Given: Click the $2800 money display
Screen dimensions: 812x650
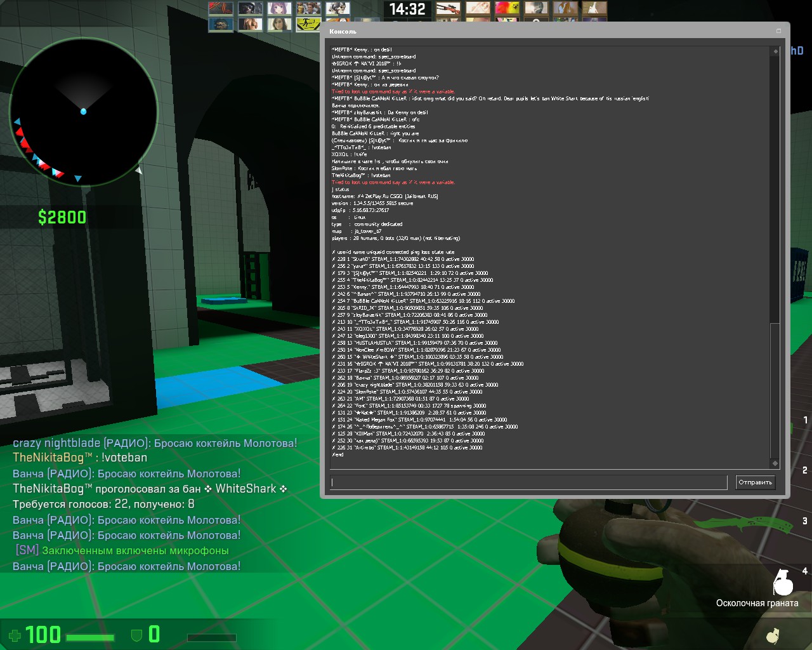Looking at the screenshot, I should 62,218.
